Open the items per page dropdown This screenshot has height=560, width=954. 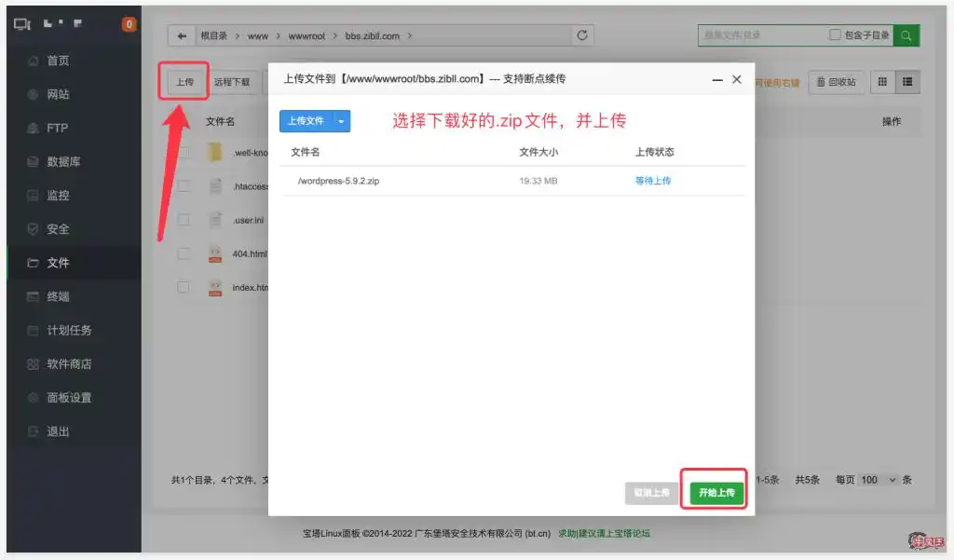[879, 480]
